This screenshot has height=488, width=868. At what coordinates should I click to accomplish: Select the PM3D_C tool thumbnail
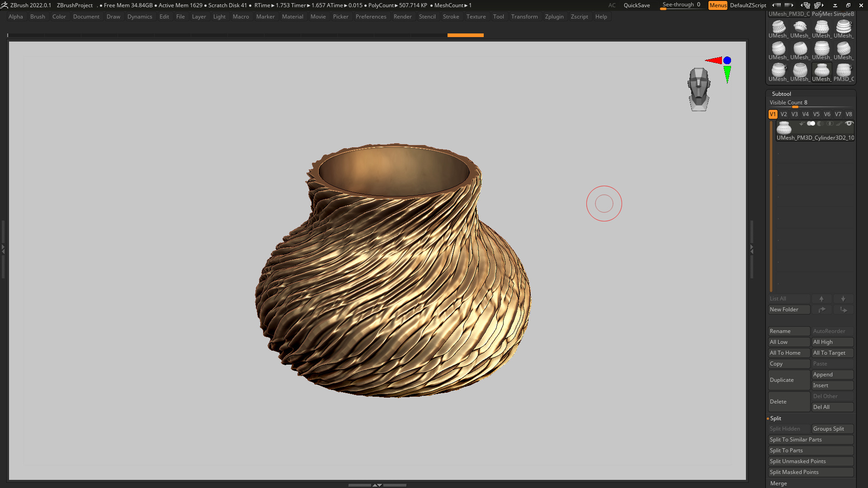click(844, 72)
